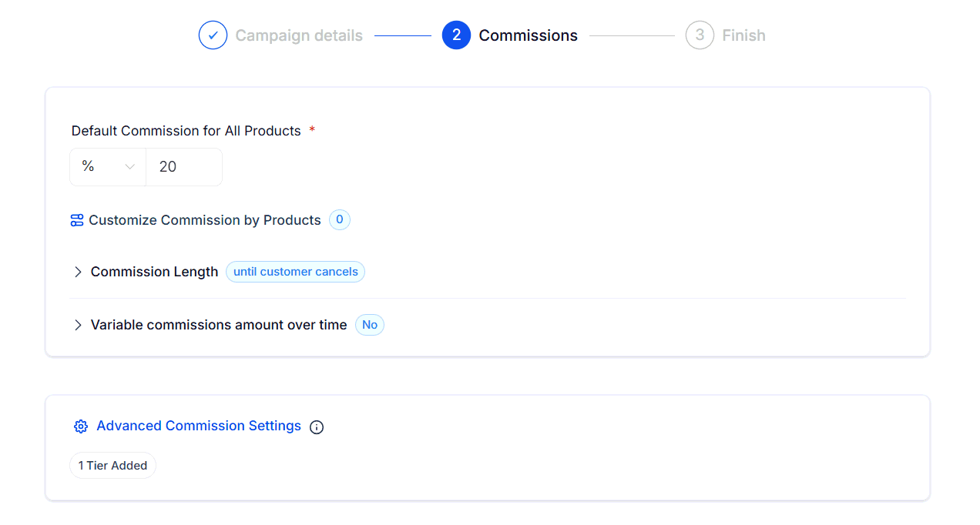Viewport: 980px width, 525px height.
Task: Select the Commissions step label
Action: (x=528, y=35)
